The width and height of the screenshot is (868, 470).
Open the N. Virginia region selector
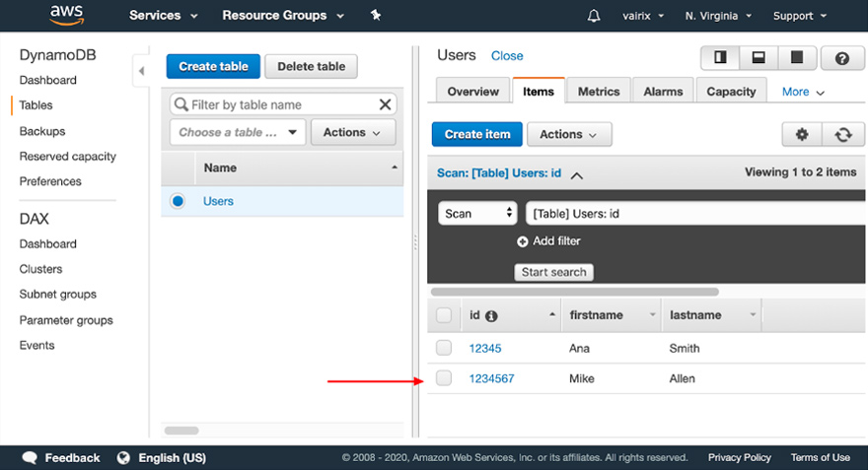click(x=718, y=16)
